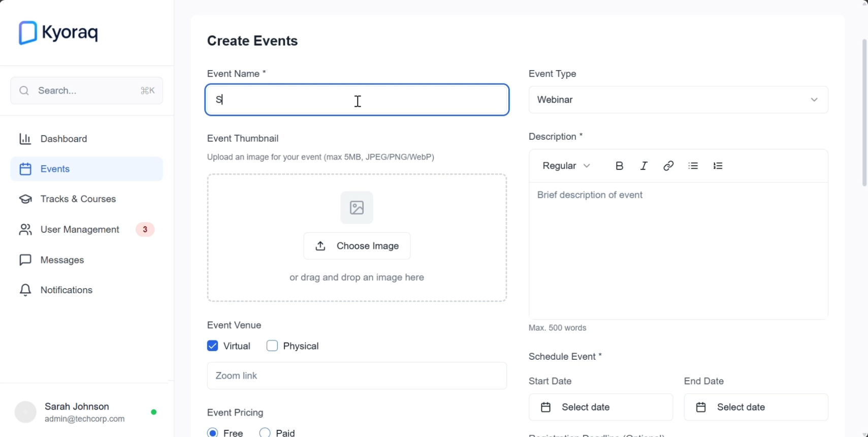
Task: Uncheck the Virtual venue checkbox
Action: pyautogui.click(x=212, y=346)
